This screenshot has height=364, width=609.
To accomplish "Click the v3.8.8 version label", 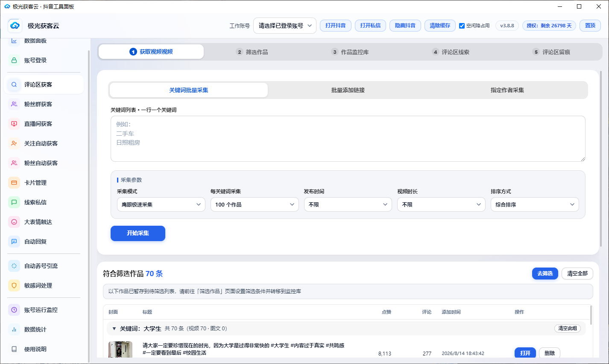I will pos(507,26).
